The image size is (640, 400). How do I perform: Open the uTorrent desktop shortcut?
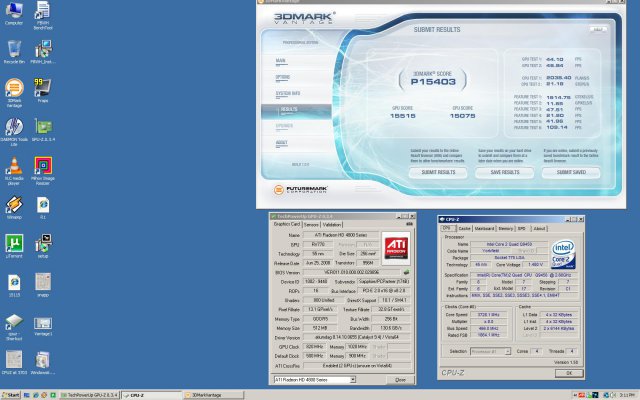click(14, 246)
